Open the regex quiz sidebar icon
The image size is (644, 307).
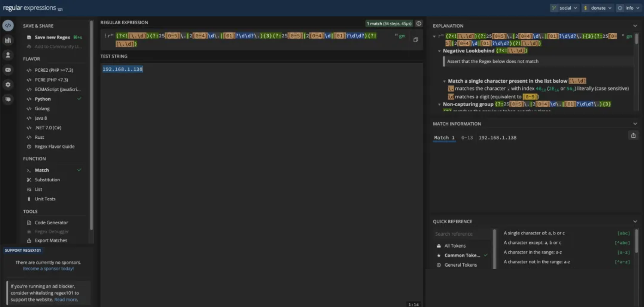click(x=8, y=70)
